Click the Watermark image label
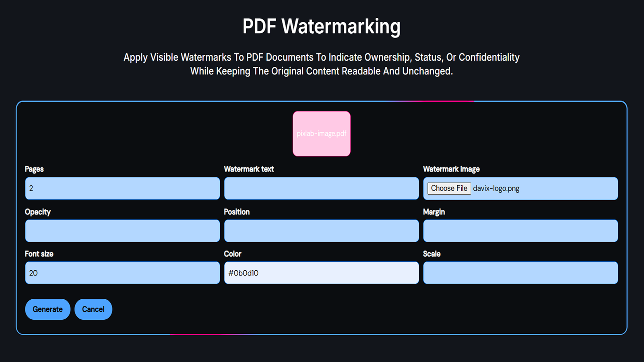Viewport: 644px width, 362px height. coord(451,169)
